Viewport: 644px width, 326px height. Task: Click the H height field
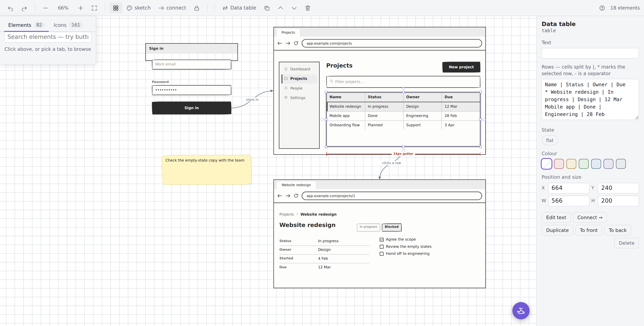pos(618,201)
